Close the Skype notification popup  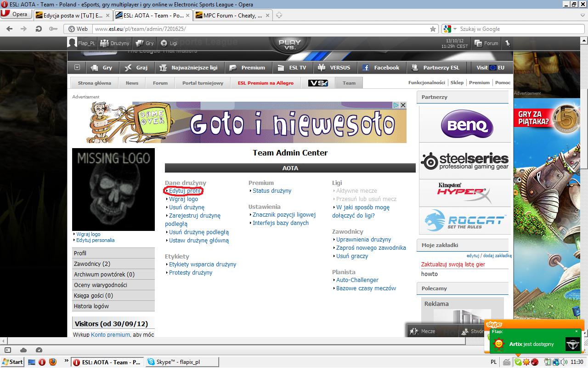[577, 331]
